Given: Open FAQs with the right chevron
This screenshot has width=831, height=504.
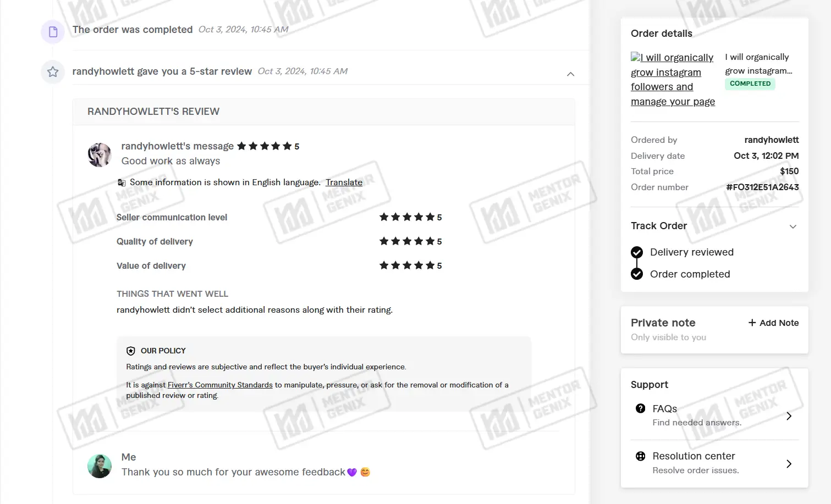Looking at the screenshot, I should [789, 416].
